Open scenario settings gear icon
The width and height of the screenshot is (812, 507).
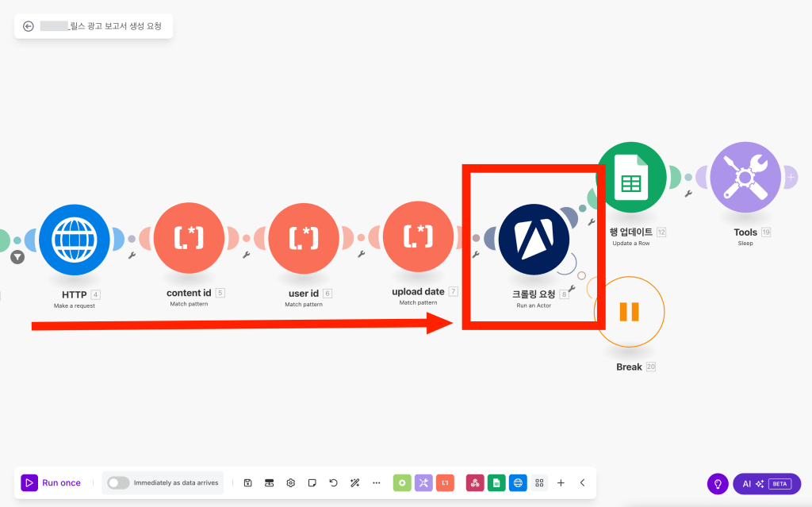tap(291, 482)
